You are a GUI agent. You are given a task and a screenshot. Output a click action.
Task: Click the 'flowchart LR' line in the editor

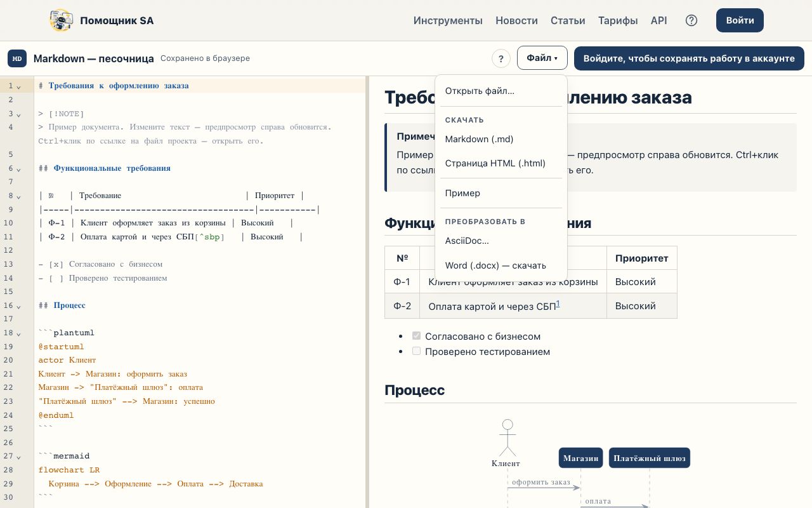coord(200,470)
